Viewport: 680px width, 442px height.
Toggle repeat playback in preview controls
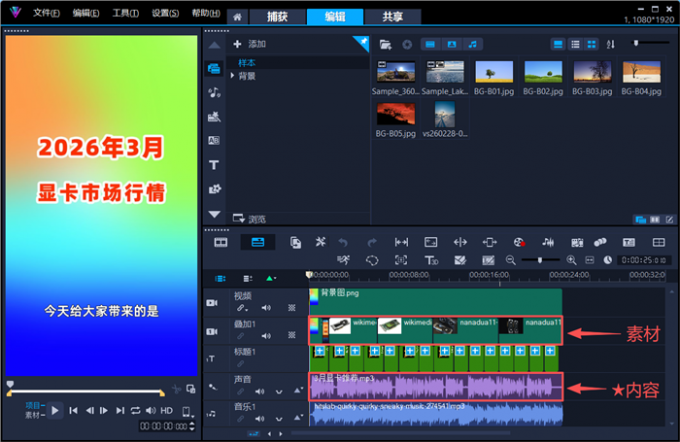135,410
